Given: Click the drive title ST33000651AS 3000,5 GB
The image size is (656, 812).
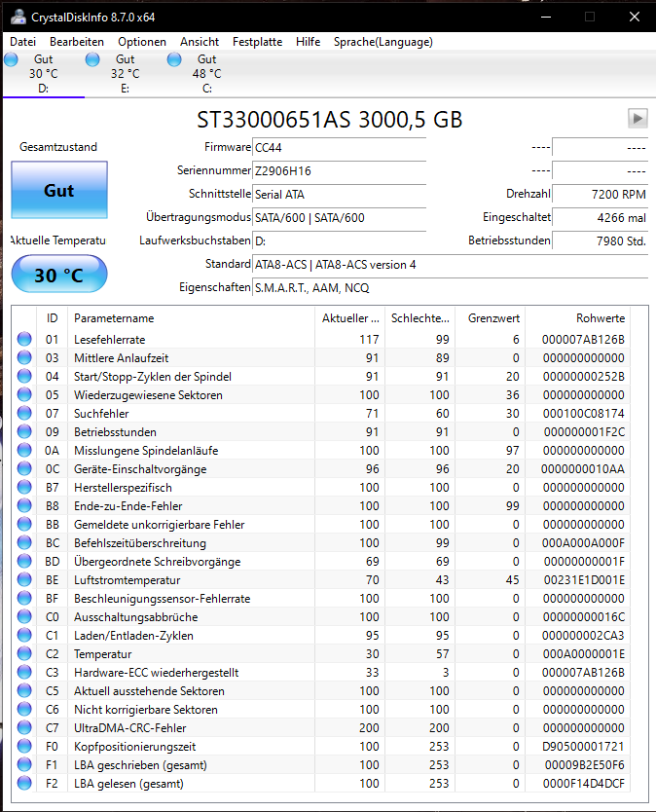Looking at the screenshot, I should [x=329, y=120].
